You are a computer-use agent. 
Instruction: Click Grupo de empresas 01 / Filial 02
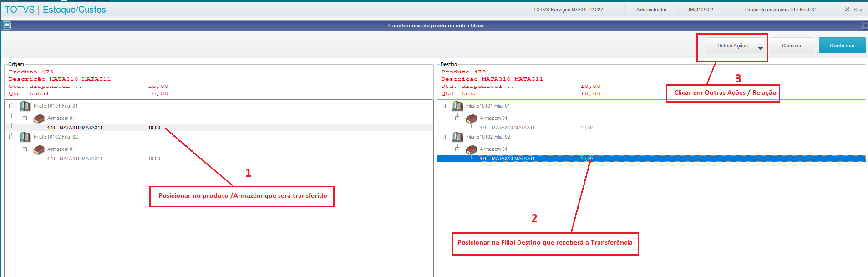click(x=780, y=10)
